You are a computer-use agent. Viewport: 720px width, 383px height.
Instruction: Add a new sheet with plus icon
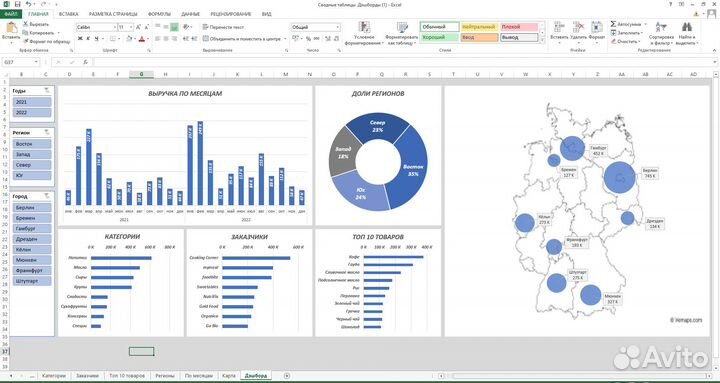287,376
